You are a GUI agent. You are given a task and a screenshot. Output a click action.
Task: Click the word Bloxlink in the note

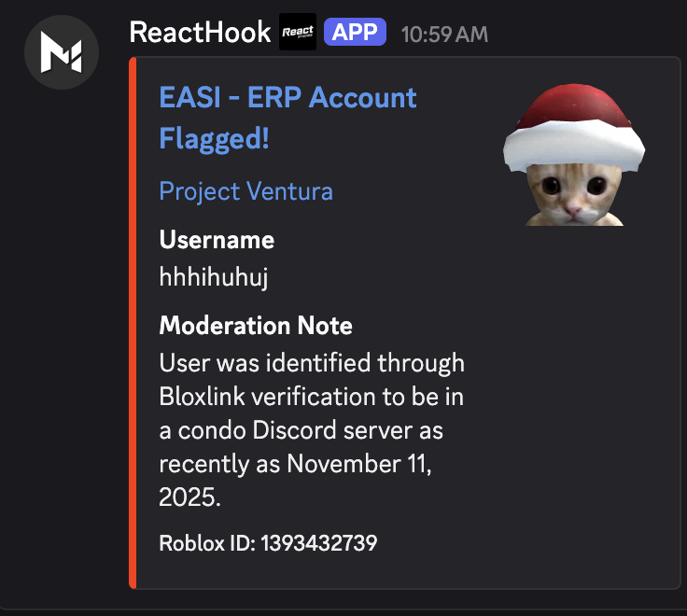point(203,397)
